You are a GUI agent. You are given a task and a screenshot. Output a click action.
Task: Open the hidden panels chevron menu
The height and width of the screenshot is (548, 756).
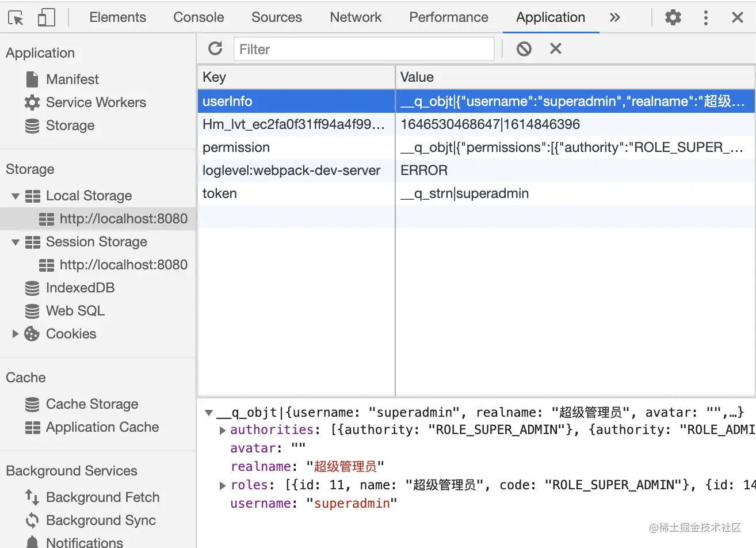tap(614, 17)
